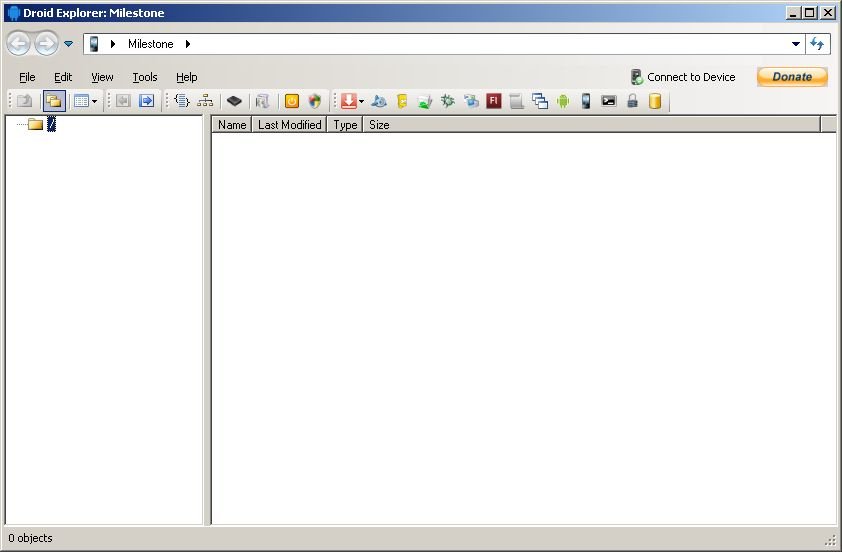842x552 pixels.
Task: Click Connect to Device
Action: 683,77
